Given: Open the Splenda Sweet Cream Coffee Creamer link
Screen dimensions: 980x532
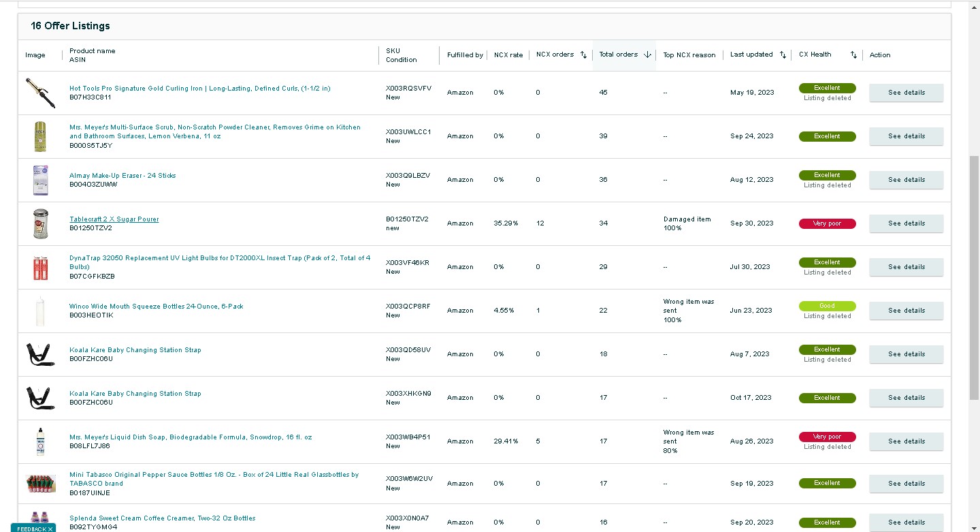Looking at the screenshot, I should point(162,518).
